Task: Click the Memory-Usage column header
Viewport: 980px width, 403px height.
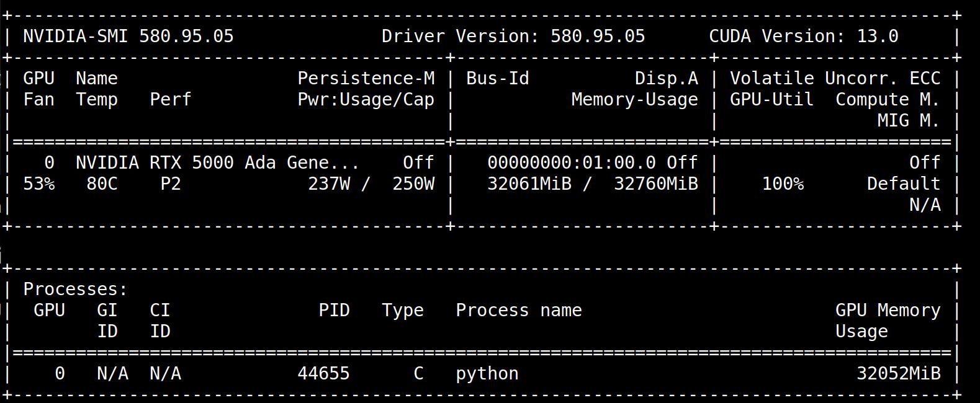Action: [x=634, y=99]
